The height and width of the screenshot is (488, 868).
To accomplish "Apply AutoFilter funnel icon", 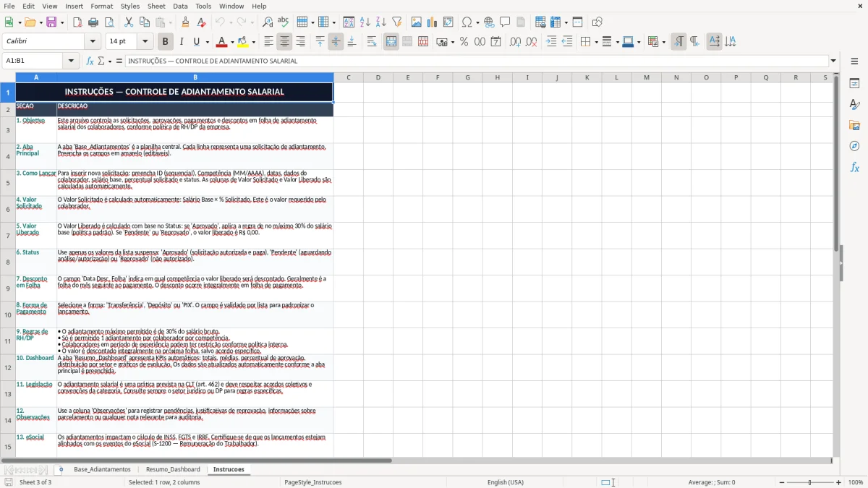I will (396, 22).
